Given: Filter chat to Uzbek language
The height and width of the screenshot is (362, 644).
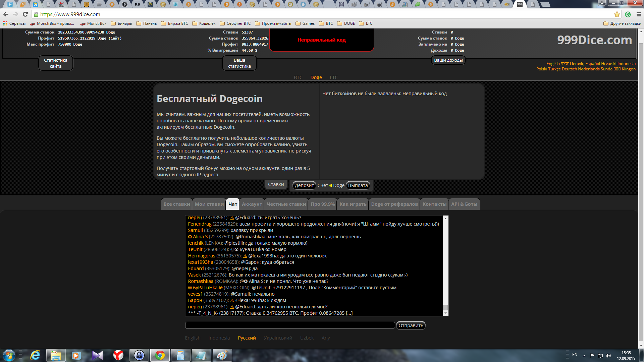Looking at the screenshot, I should tap(307, 338).
